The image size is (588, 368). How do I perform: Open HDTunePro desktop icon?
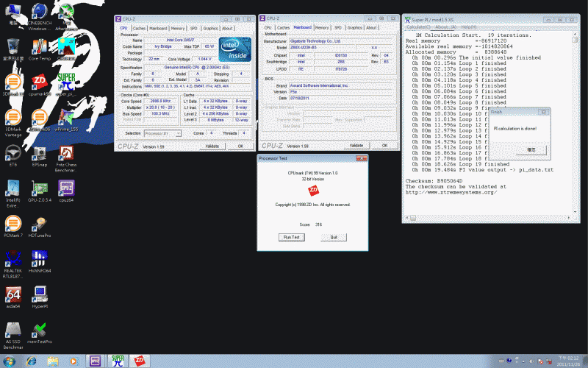(x=40, y=226)
